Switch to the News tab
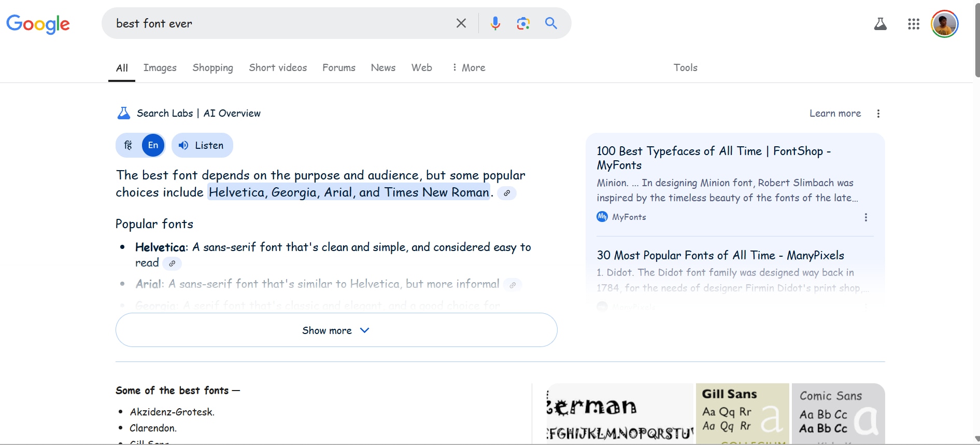The width and height of the screenshot is (980, 445). 383,67
